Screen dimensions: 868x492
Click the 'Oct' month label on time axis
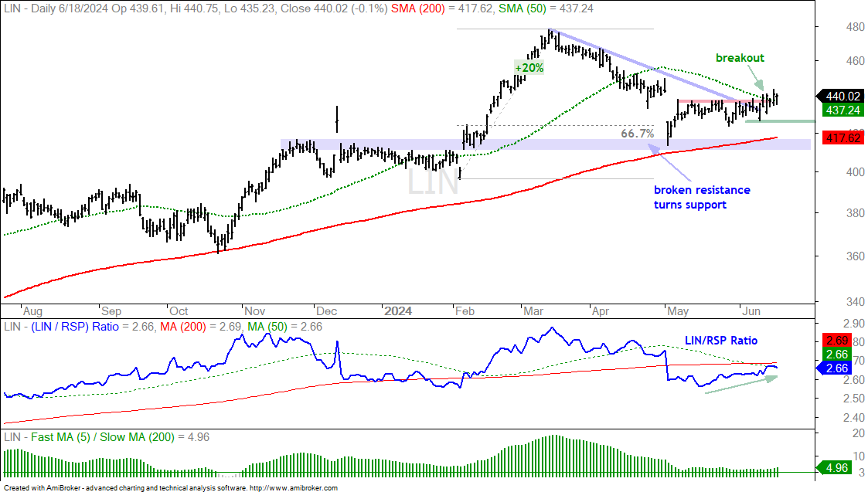tap(179, 311)
